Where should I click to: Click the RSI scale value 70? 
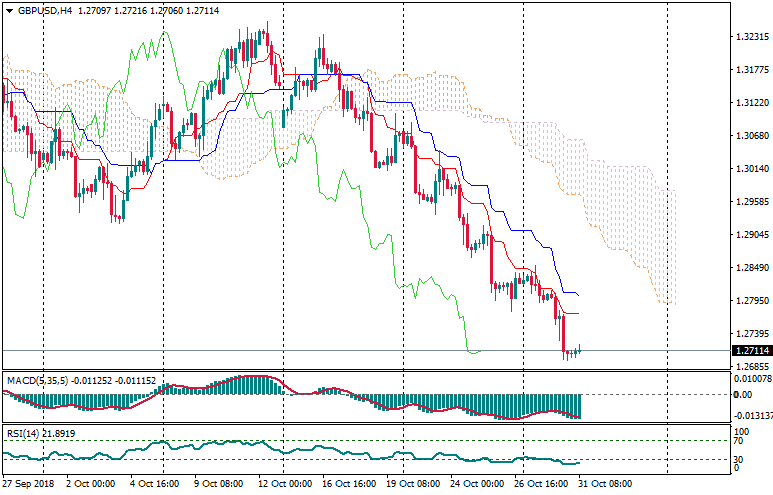click(738, 440)
